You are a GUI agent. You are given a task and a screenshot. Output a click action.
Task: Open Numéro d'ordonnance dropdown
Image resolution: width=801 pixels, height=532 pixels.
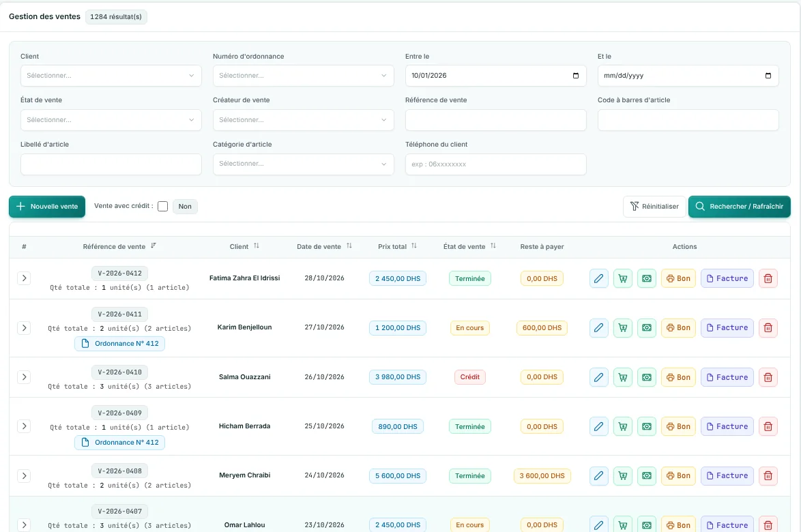pyautogui.click(x=304, y=76)
